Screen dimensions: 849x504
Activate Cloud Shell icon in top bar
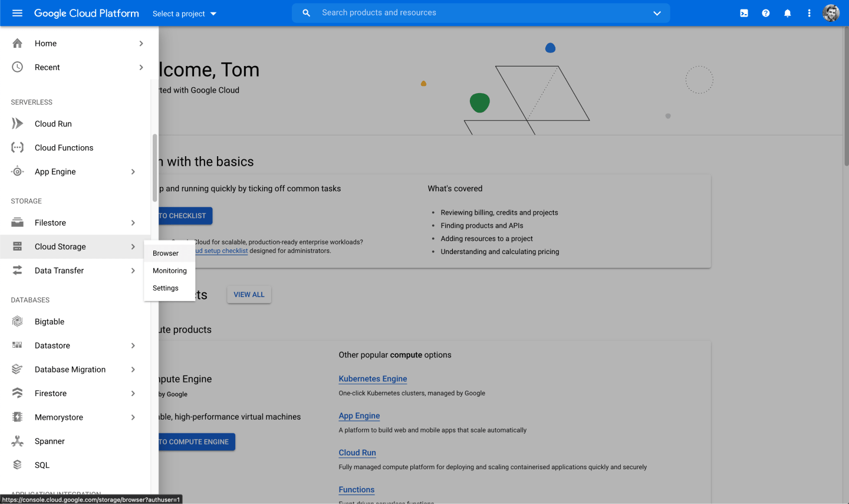pos(744,13)
